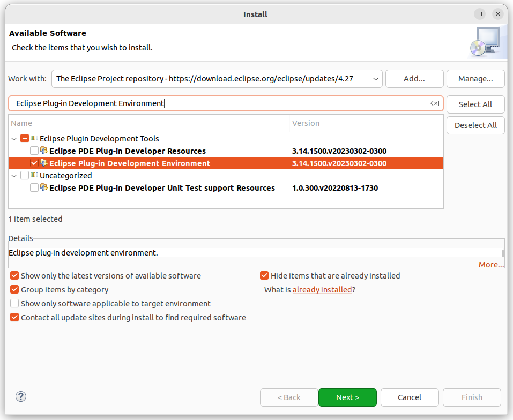Screen dimensions: 513x420
Task: Click the disabled Finish button
Action: 472,397
